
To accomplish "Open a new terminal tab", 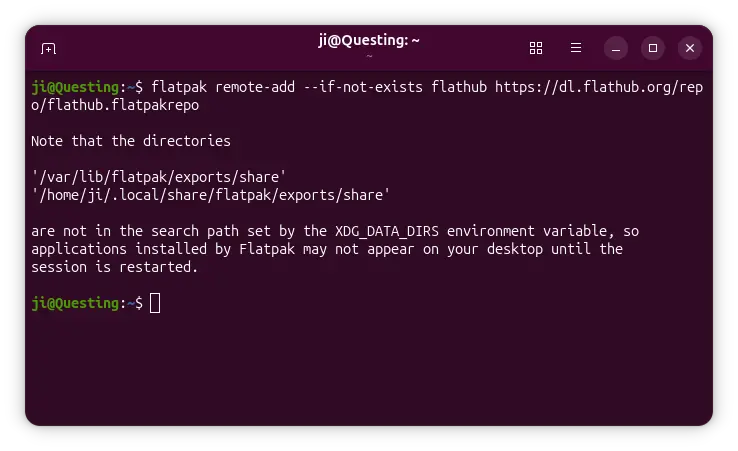I will [48, 48].
